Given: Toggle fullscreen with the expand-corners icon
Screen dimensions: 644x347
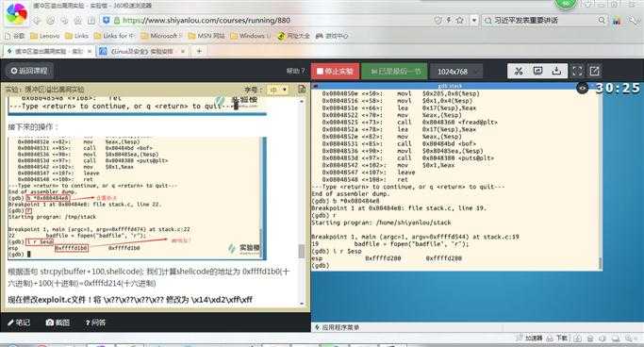Looking at the screenshot, I should coord(577,71).
